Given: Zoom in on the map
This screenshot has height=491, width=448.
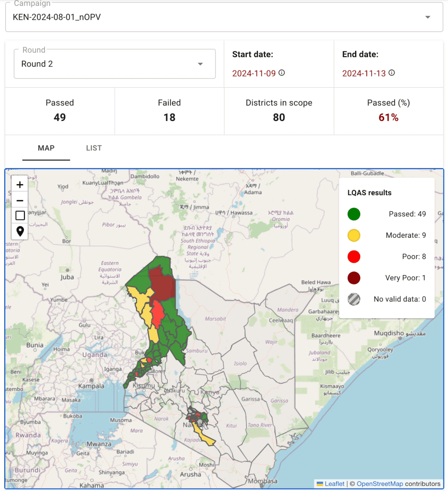Looking at the screenshot, I should coord(20,185).
